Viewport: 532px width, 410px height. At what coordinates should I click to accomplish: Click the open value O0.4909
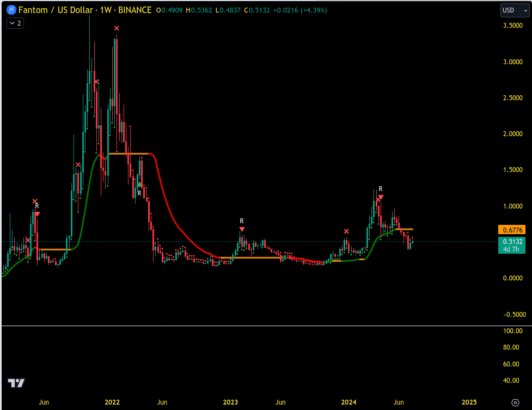click(169, 10)
